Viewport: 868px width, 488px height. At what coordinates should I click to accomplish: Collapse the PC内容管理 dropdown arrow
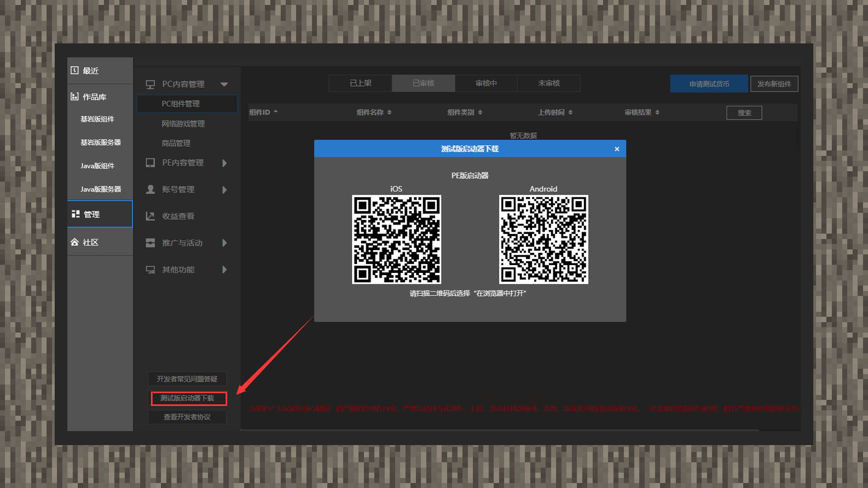(224, 84)
